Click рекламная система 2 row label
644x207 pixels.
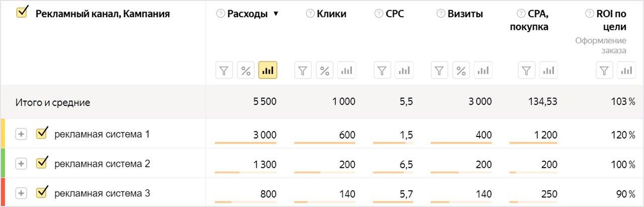pos(102,164)
